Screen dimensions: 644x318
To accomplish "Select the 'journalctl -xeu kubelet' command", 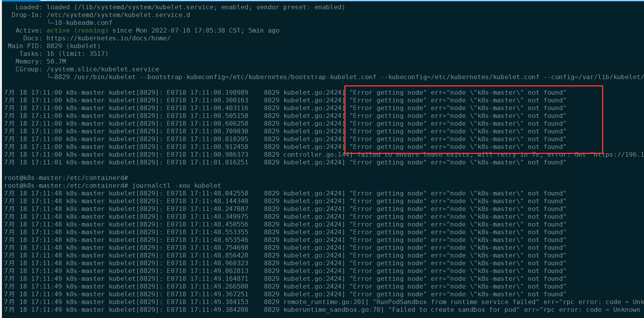I will tap(176, 185).
